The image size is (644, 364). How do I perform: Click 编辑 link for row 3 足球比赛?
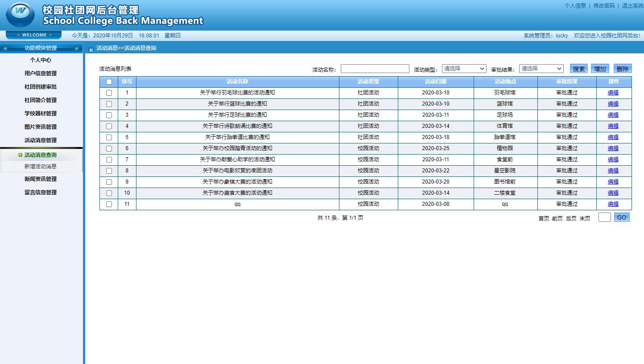[613, 115]
